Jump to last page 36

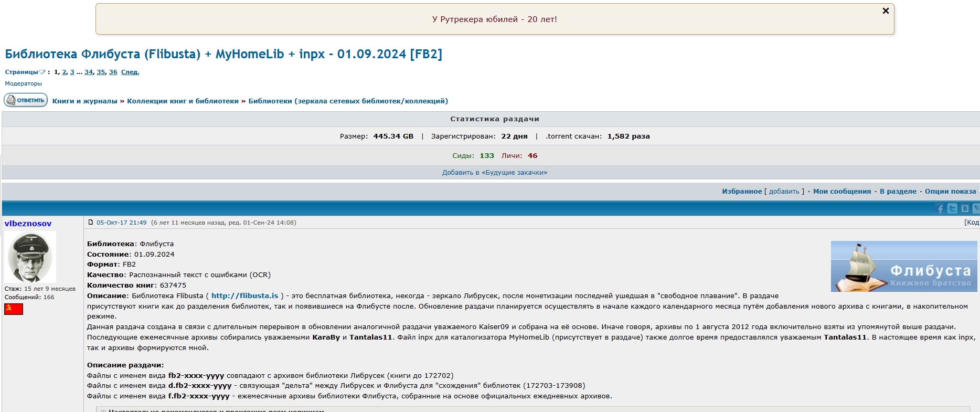[x=113, y=72]
